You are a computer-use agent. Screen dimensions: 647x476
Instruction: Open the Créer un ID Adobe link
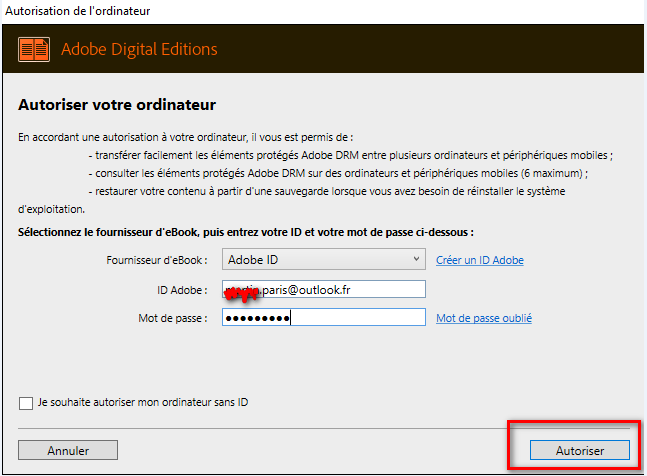click(479, 260)
